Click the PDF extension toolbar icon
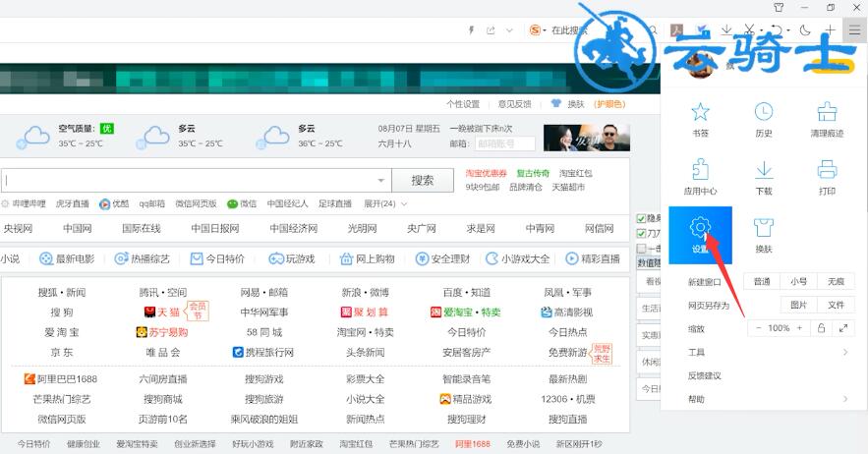 point(676,29)
